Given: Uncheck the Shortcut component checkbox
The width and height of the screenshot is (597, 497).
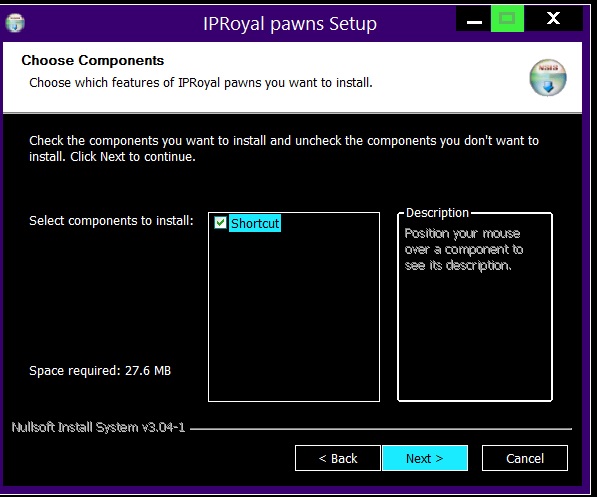Looking at the screenshot, I should (220, 223).
